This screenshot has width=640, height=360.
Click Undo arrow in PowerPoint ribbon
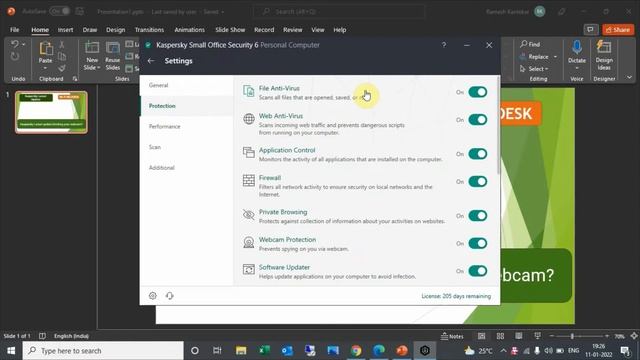tap(15, 44)
